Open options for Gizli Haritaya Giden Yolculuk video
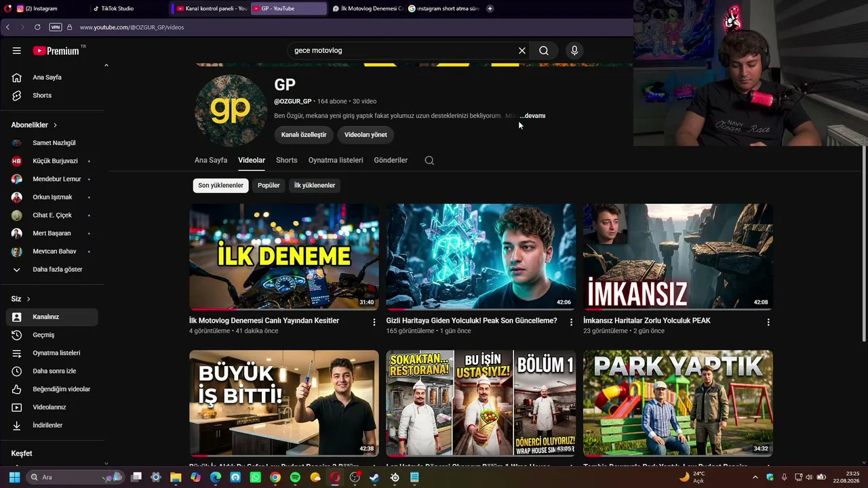This screenshot has height=488, width=868. coord(571,323)
